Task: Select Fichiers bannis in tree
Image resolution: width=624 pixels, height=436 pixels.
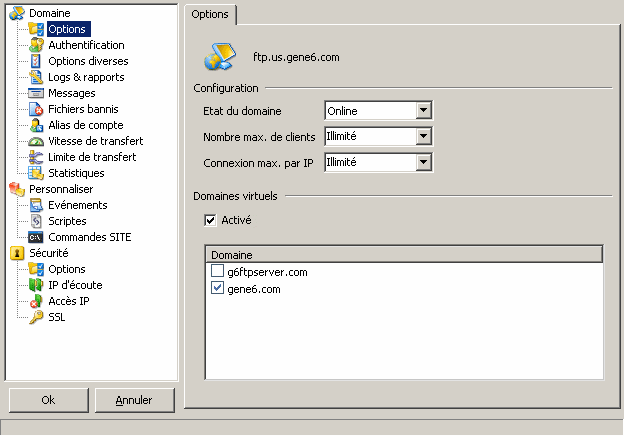Action: [x=83, y=109]
